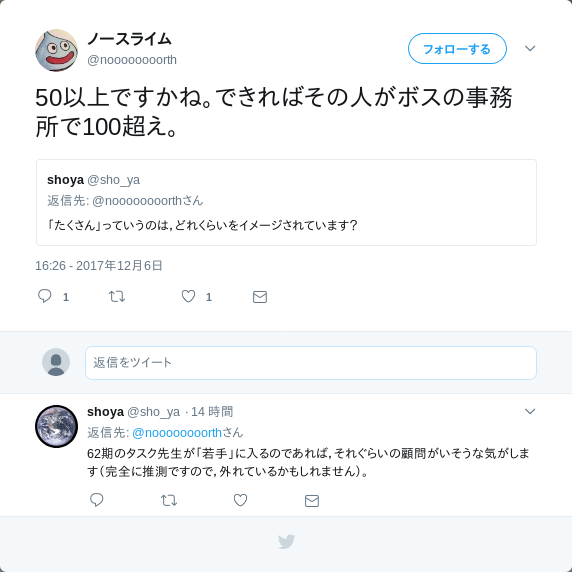Click the reply icon on main tweet
This screenshot has width=572, height=572.
[45, 296]
